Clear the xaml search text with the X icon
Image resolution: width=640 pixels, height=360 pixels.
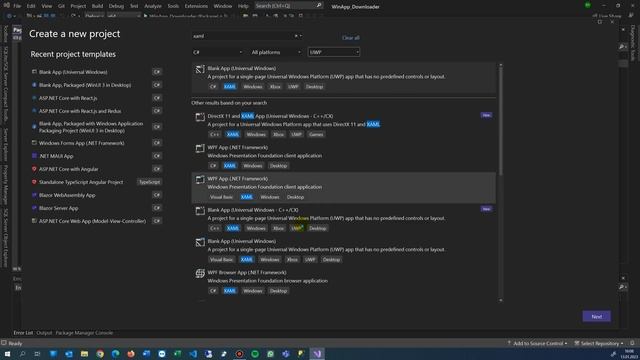click(296, 36)
